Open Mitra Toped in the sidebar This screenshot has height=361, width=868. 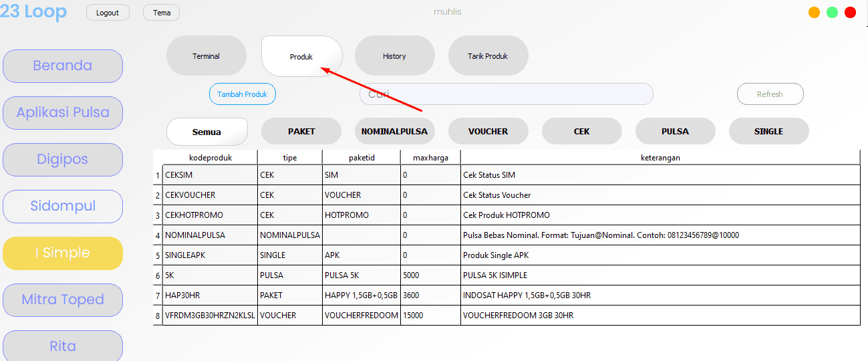tap(63, 299)
